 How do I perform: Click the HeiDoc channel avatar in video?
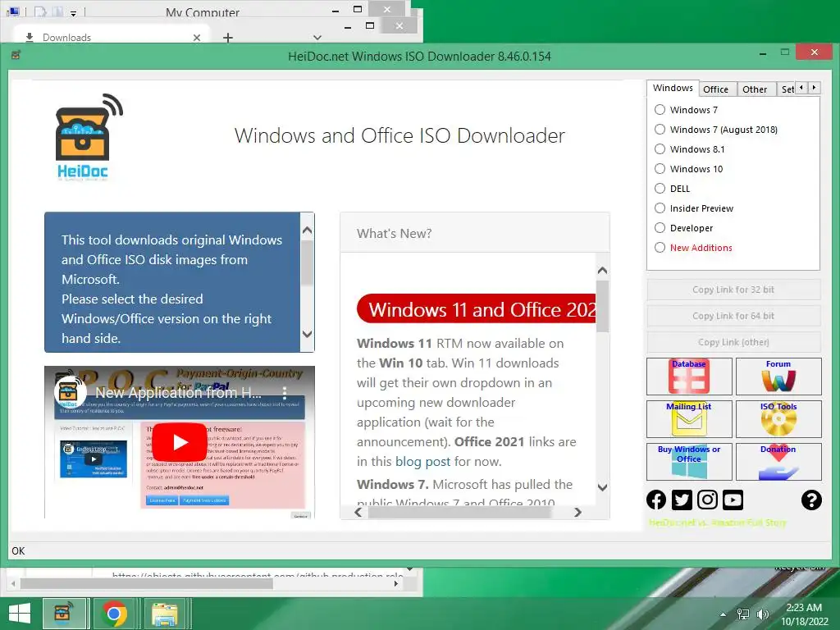(x=71, y=391)
